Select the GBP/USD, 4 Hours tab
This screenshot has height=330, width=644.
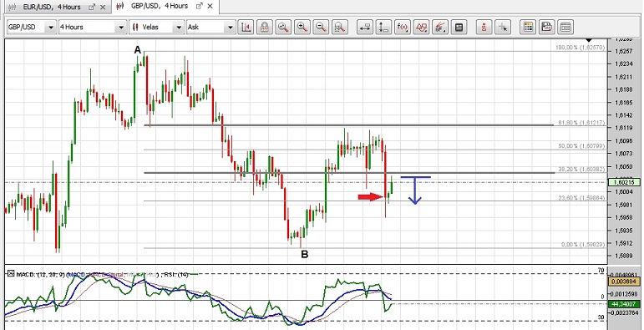(x=160, y=6)
